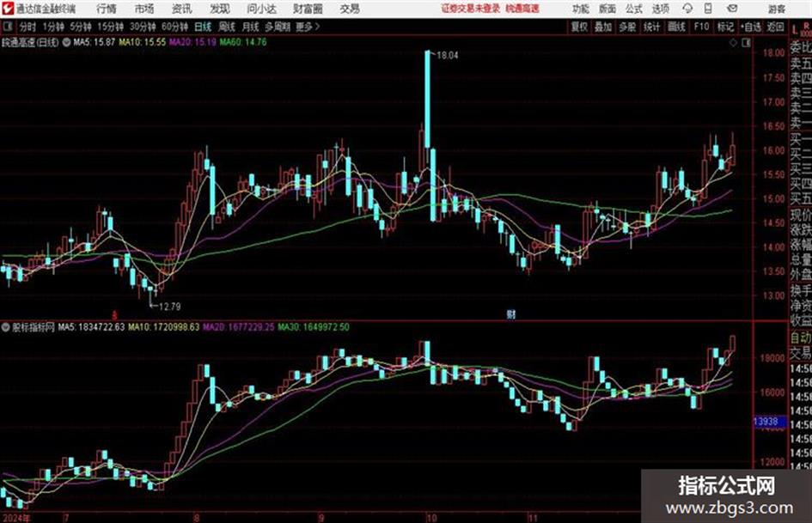Open the 选项 menu
The width and height of the screenshot is (812, 523).
tap(660, 9)
